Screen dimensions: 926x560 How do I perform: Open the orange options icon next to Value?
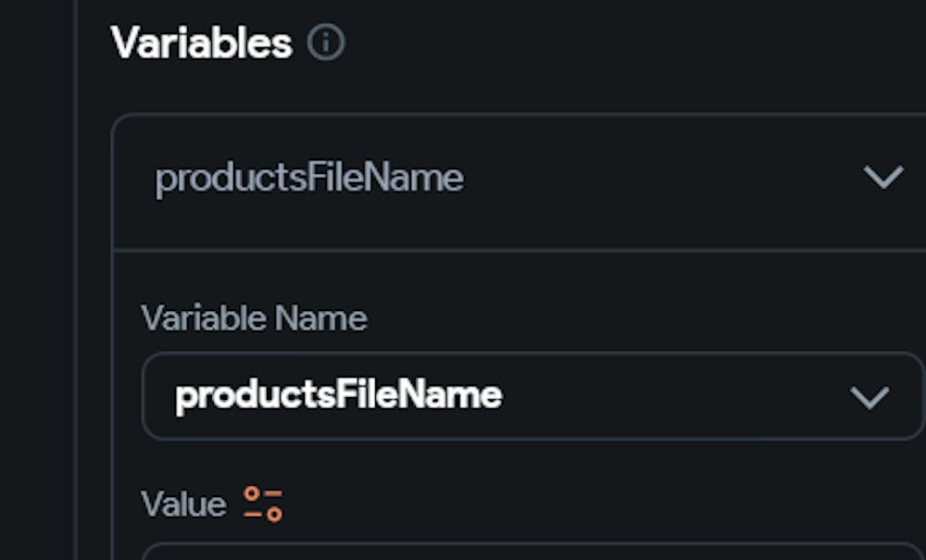click(x=263, y=504)
